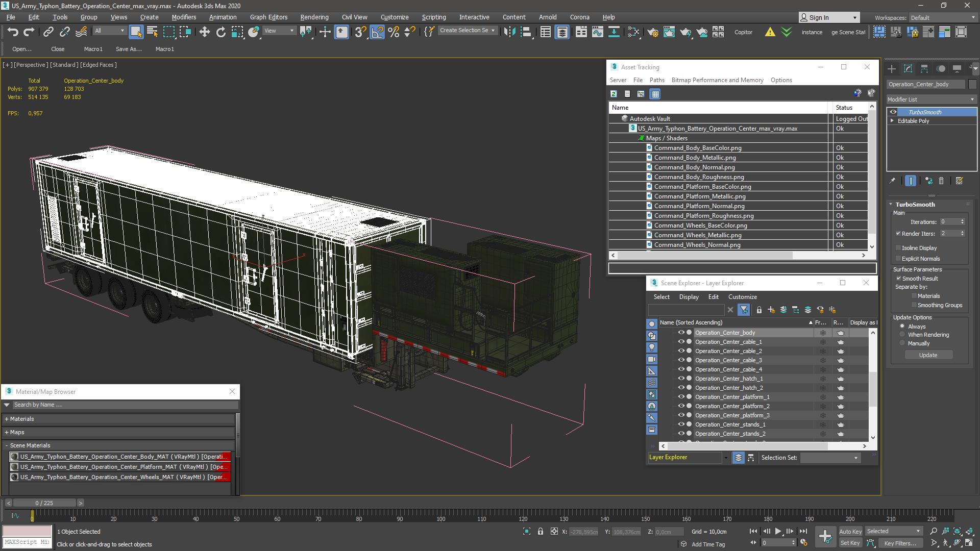980x551 pixels.
Task: Refresh the Asset Tracking list
Action: [614, 94]
